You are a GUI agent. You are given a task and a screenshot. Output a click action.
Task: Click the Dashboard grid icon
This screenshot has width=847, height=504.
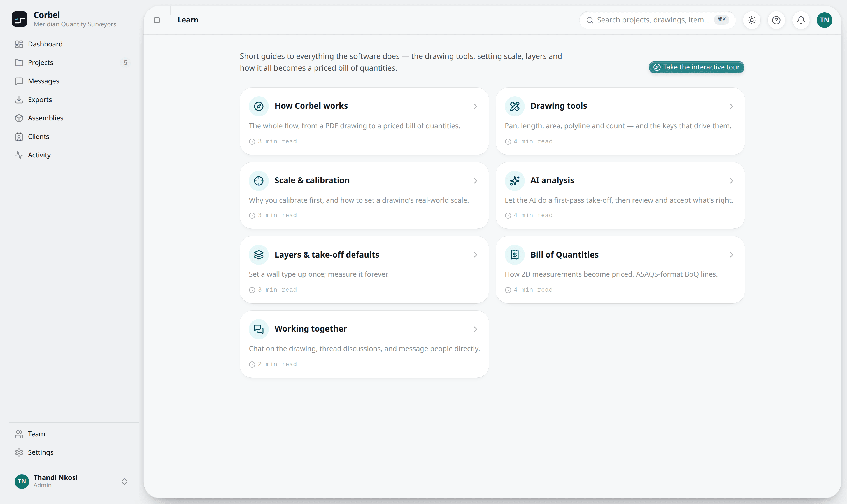tap(19, 44)
